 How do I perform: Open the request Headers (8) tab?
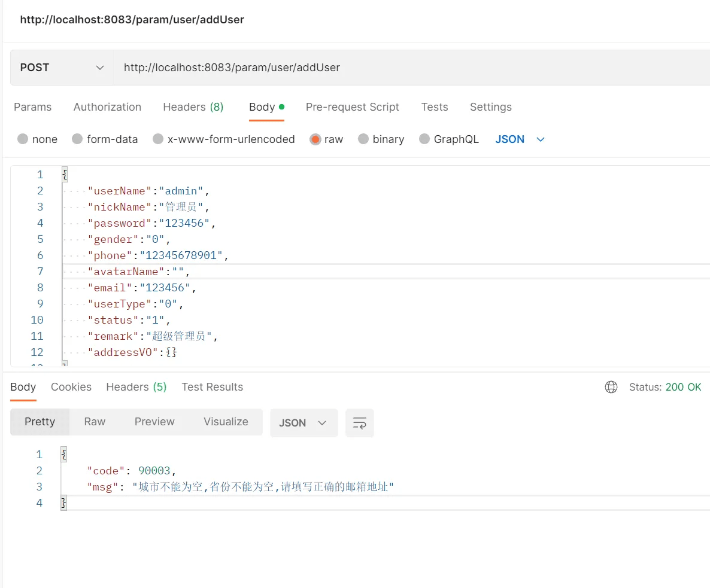193,107
